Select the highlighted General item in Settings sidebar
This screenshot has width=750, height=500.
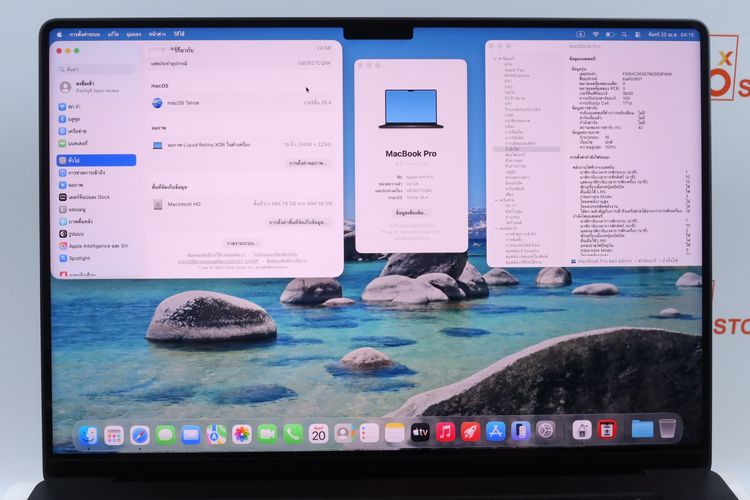pyautogui.click(x=96, y=160)
